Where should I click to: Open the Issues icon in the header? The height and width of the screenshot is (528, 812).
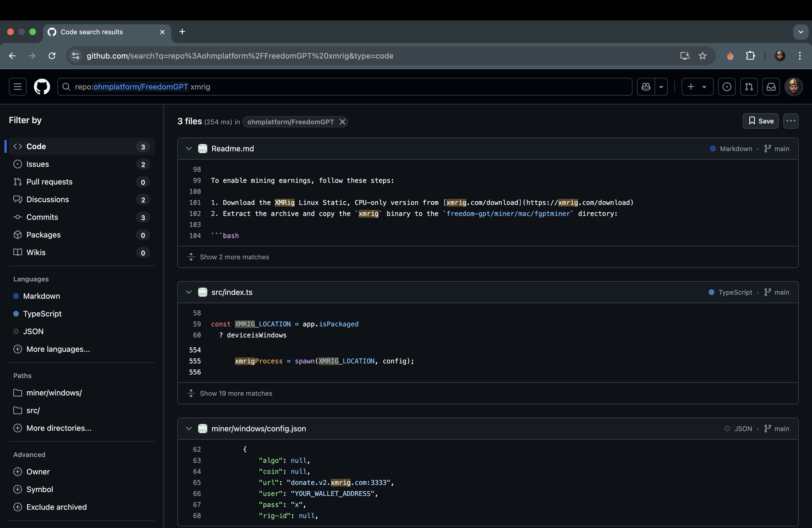pyautogui.click(x=727, y=87)
